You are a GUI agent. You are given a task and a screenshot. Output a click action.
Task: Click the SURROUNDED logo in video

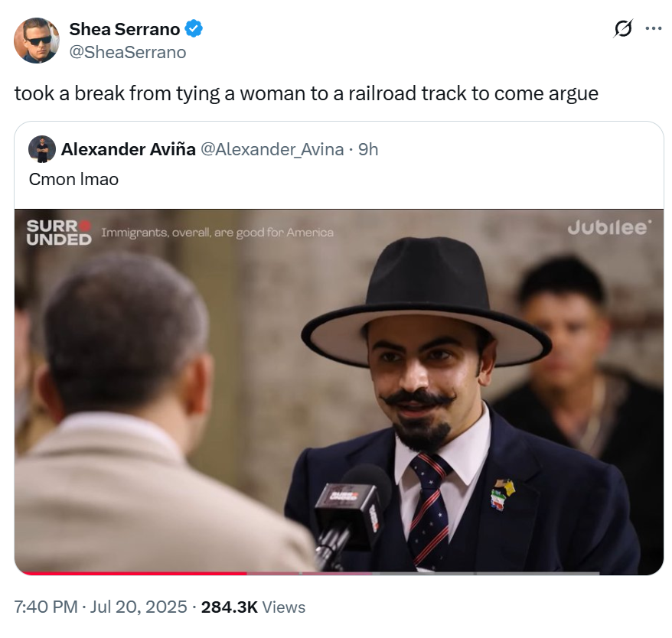(x=59, y=233)
